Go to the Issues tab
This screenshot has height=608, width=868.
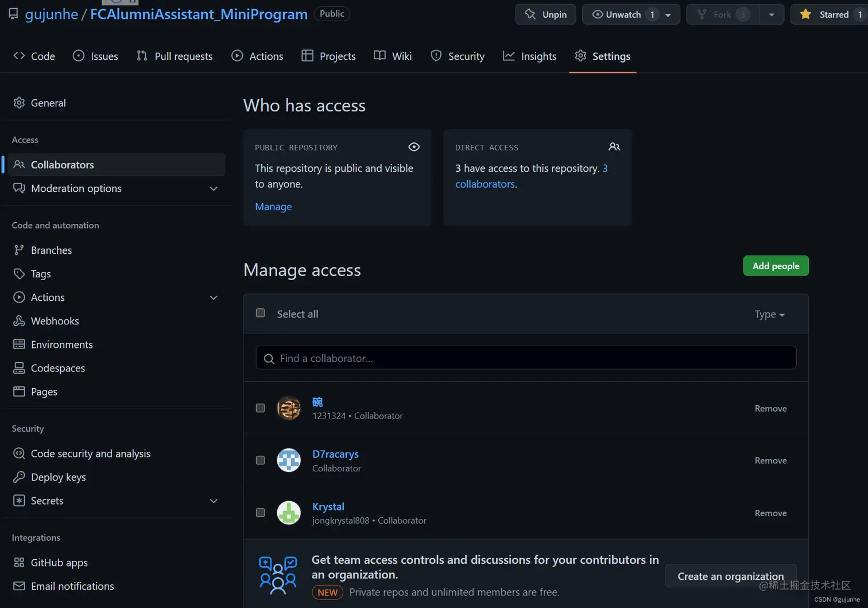tap(96, 56)
